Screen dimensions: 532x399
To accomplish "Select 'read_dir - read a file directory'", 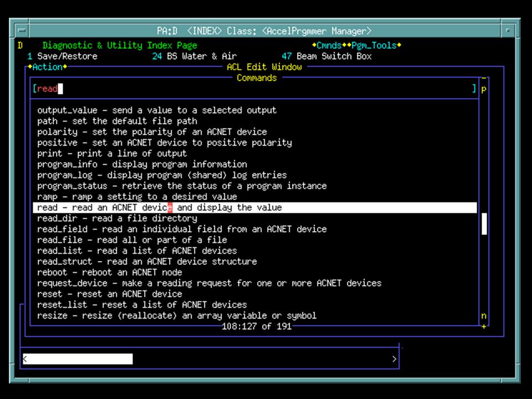I will click(254, 218).
